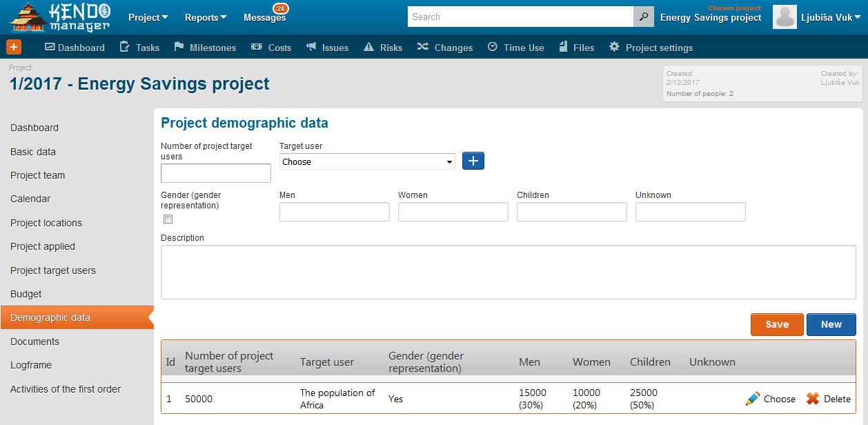Open the Target user Choose dropdown
The width and height of the screenshot is (868, 425).
(x=366, y=161)
